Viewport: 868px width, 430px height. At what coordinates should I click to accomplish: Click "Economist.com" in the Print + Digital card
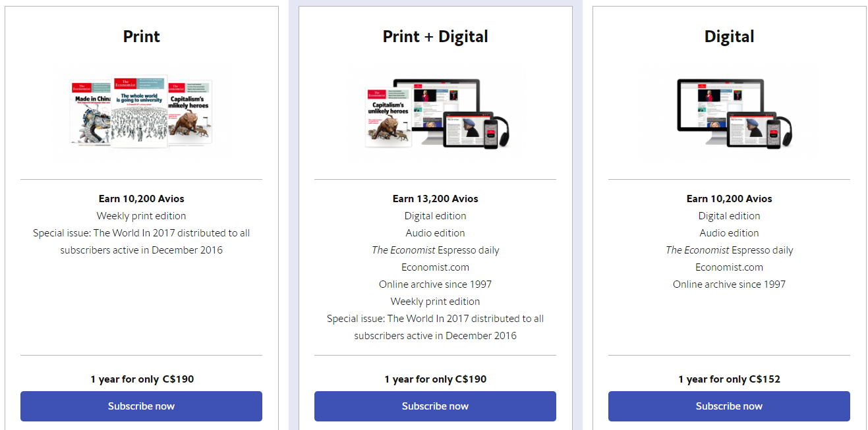(435, 267)
